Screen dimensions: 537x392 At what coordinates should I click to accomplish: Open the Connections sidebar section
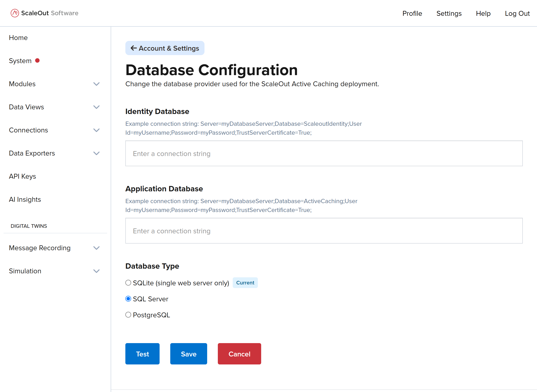tap(28, 130)
